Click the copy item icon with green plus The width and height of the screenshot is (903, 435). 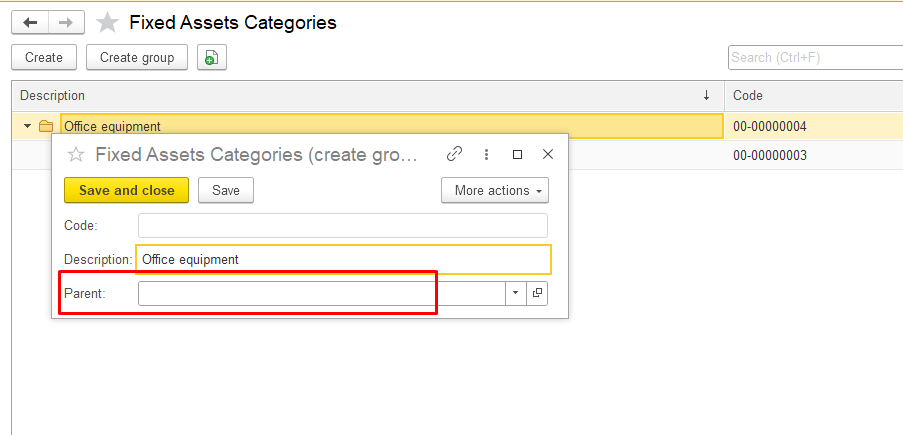point(211,58)
